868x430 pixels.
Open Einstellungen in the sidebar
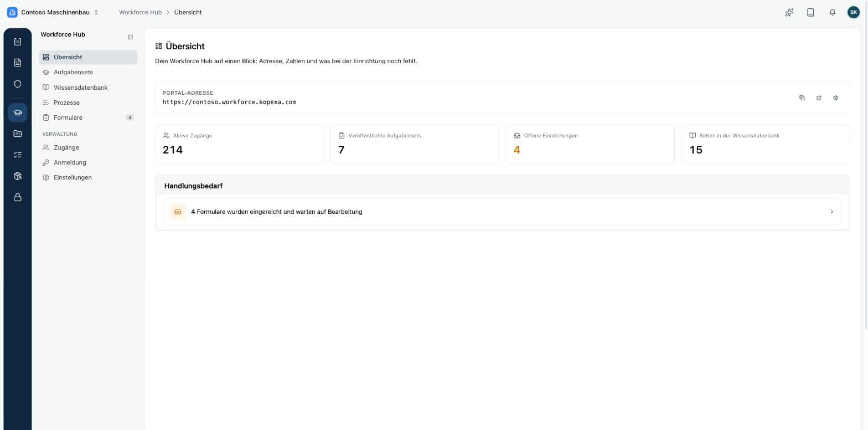click(x=88, y=177)
